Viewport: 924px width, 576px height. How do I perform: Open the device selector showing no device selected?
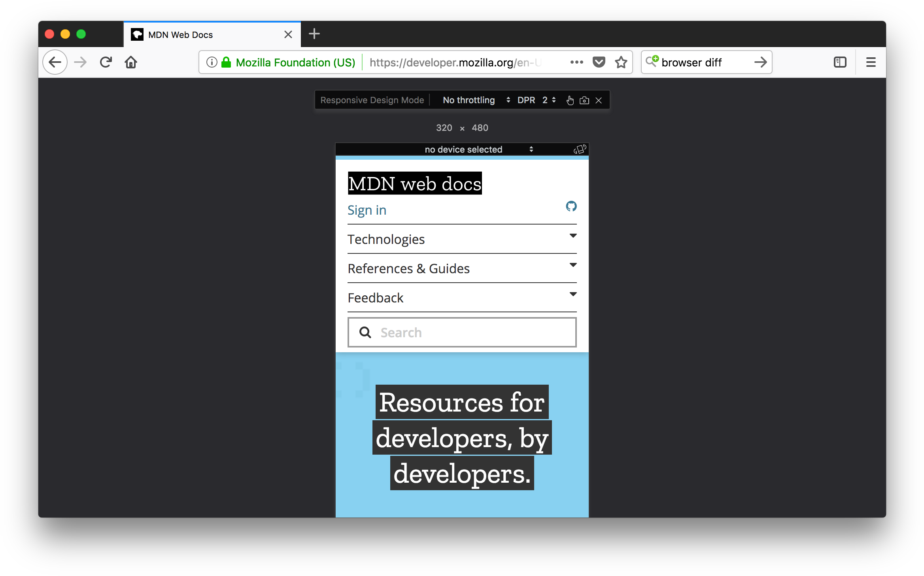(463, 149)
